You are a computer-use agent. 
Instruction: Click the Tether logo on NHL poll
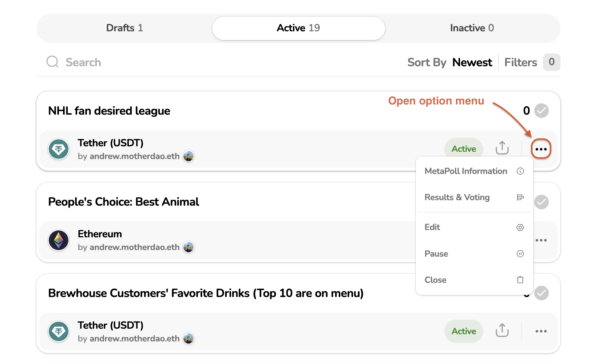point(59,149)
